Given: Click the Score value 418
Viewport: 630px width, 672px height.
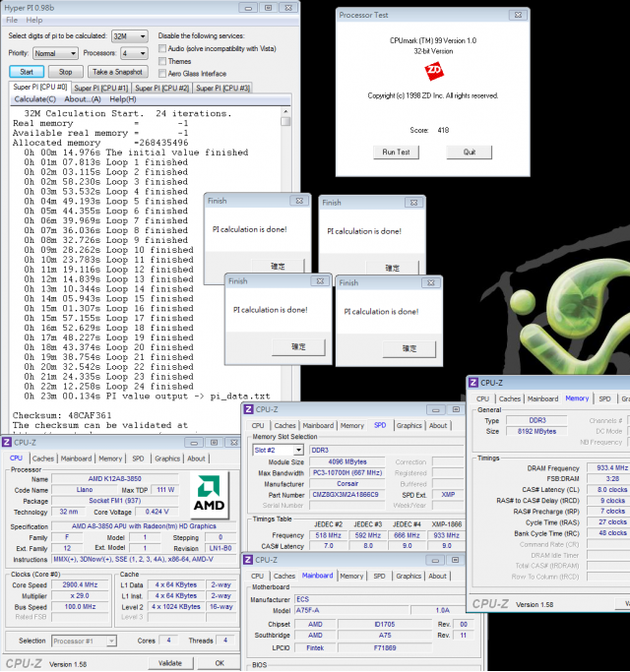Looking at the screenshot, I should [443, 130].
